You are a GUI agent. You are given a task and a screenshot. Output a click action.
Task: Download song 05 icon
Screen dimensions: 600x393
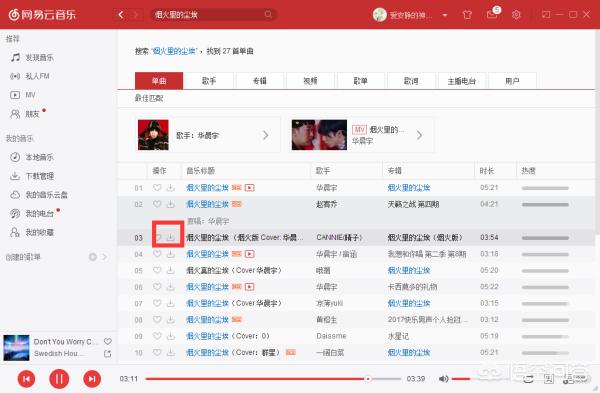click(x=170, y=270)
